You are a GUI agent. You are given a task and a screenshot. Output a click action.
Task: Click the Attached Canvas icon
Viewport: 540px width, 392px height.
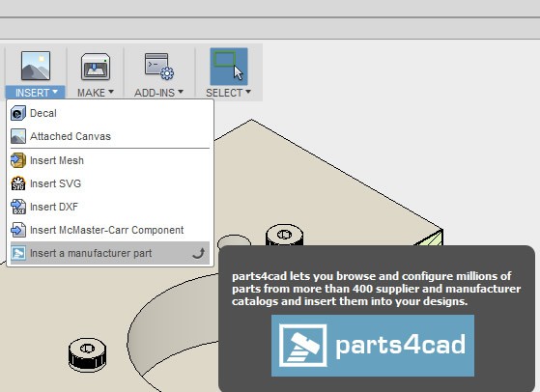click(x=18, y=136)
